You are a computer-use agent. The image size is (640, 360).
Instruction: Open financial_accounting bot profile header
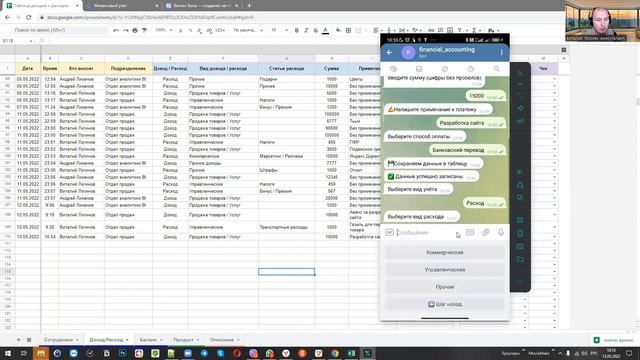tap(447, 52)
